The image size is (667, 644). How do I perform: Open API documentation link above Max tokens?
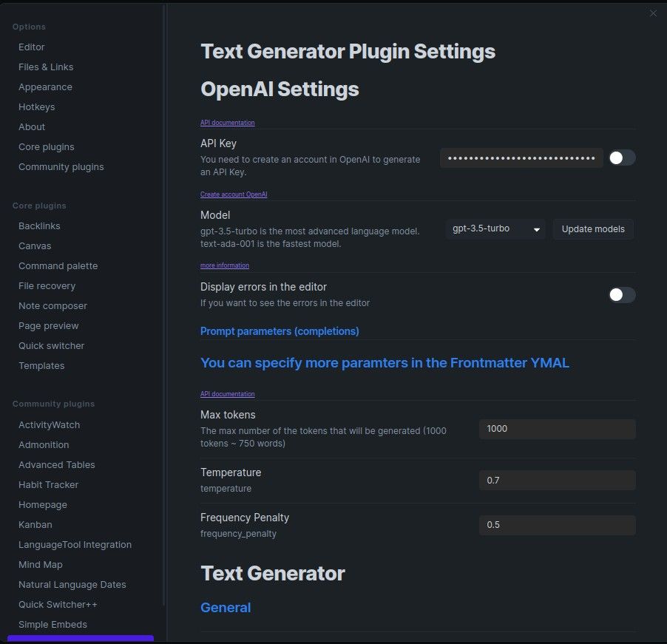228,394
